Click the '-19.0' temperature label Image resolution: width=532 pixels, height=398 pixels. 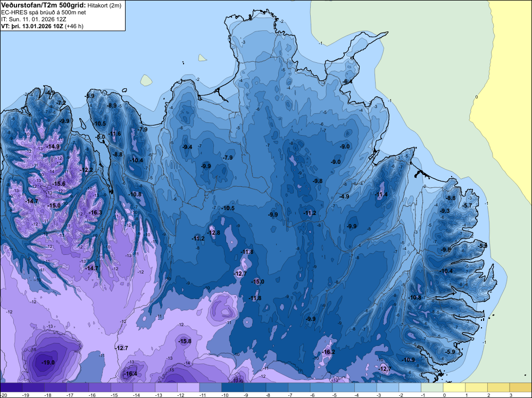[48, 362]
